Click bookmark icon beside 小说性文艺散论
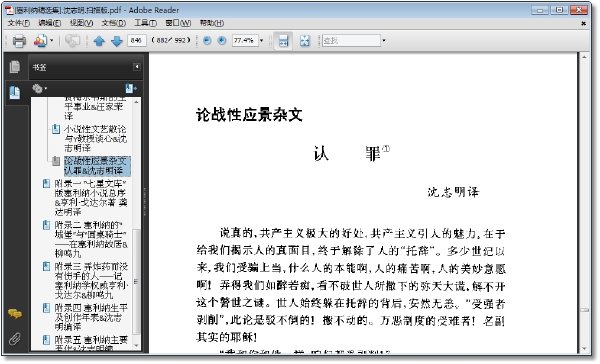 [x=56, y=129]
